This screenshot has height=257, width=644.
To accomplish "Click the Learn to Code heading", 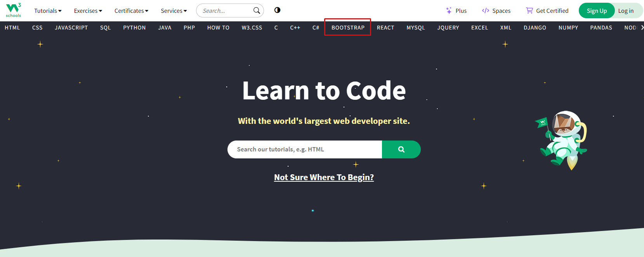I will pyautogui.click(x=324, y=91).
